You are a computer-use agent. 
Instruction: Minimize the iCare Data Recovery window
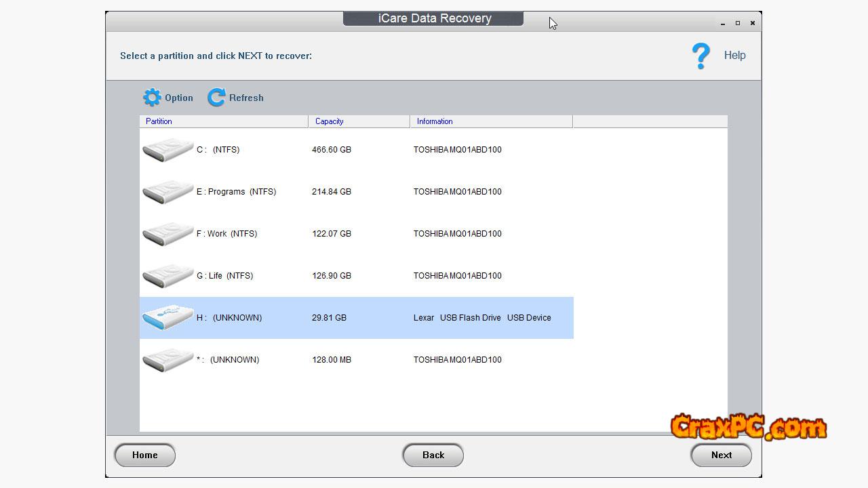point(723,24)
